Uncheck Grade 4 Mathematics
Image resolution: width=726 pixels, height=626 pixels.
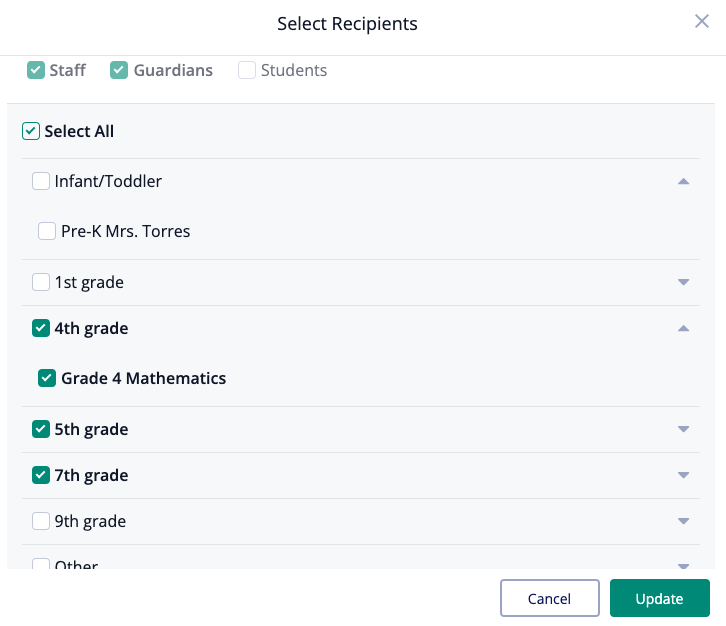tap(47, 378)
